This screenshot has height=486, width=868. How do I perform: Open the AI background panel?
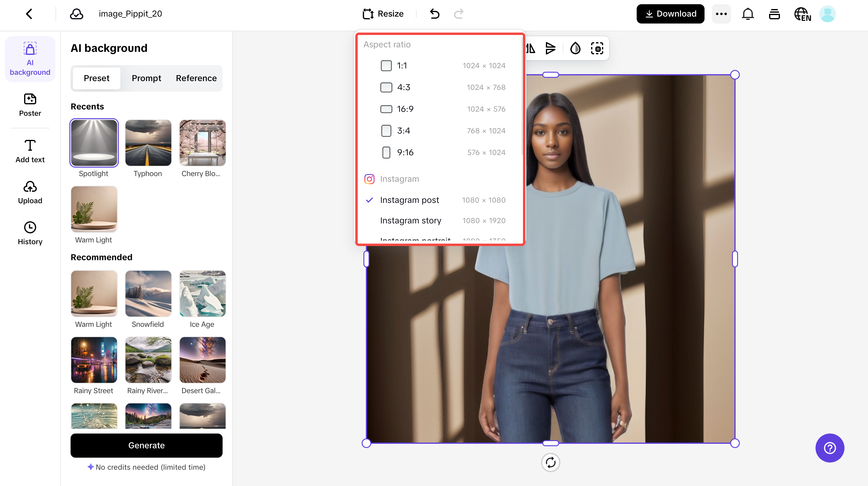tap(30, 58)
